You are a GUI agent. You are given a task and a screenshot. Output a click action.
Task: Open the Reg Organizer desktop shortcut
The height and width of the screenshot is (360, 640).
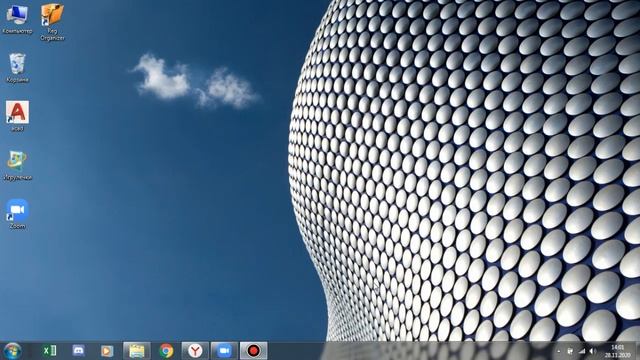(52, 22)
